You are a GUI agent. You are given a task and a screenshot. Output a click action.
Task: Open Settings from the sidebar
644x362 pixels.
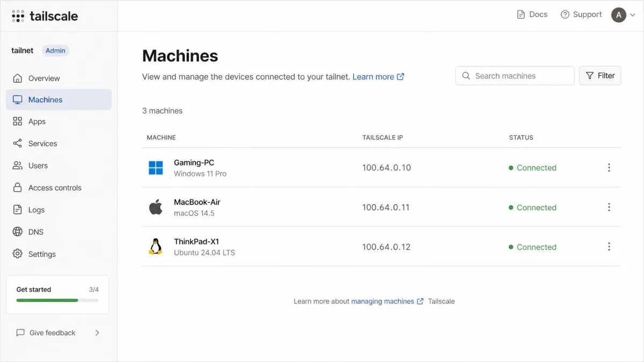click(59, 254)
